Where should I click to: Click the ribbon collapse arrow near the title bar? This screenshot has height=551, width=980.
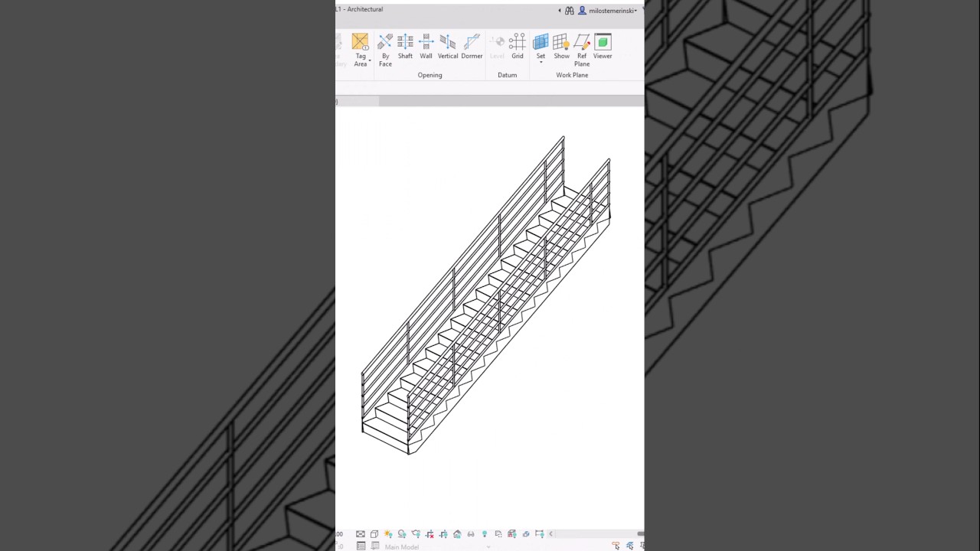click(560, 10)
